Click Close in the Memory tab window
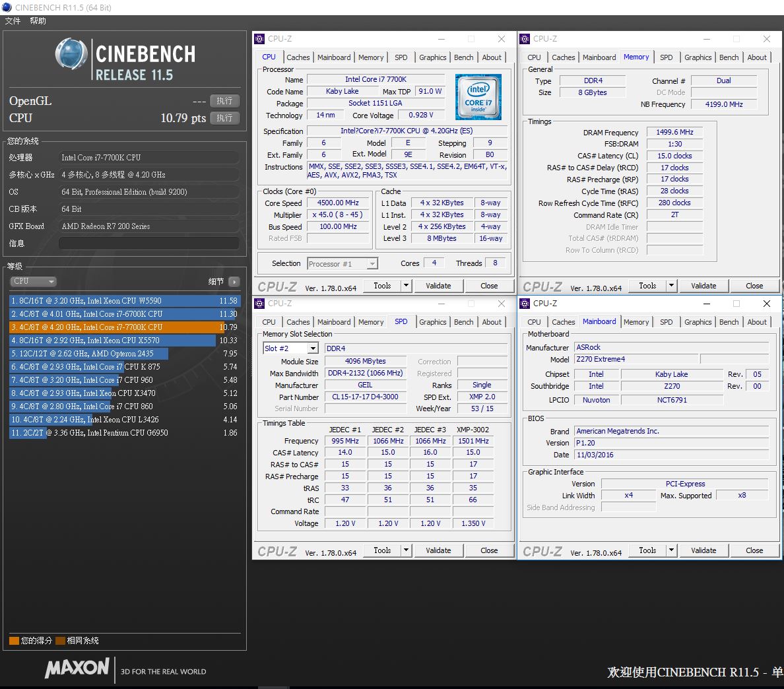 pyautogui.click(x=754, y=286)
